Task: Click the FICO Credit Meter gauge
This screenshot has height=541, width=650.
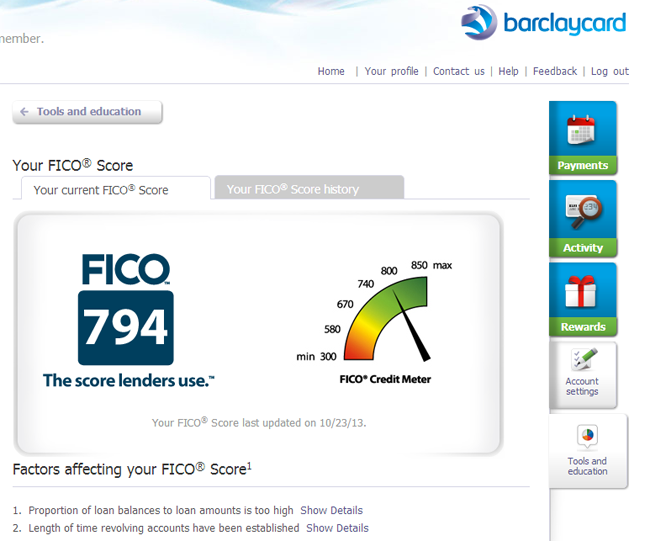Action: (387, 319)
